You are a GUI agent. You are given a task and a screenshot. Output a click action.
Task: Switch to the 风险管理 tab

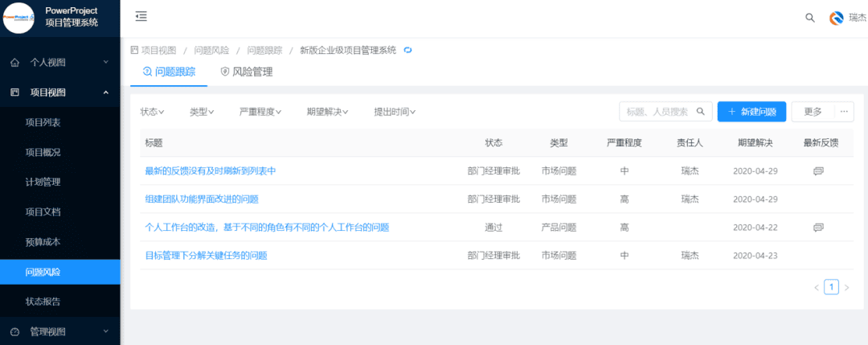tap(247, 72)
